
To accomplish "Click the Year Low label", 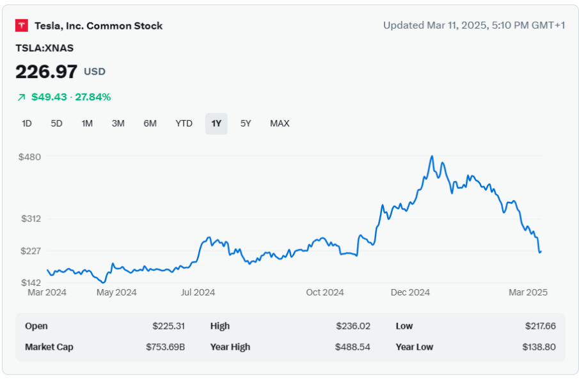I will [x=415, y=347].
